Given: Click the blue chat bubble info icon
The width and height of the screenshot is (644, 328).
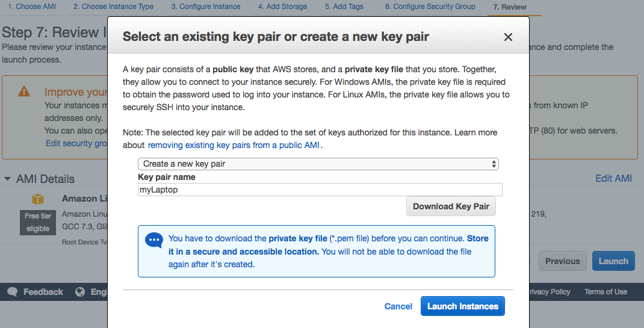Looking at the screenshot, I should tap(154, 240).
